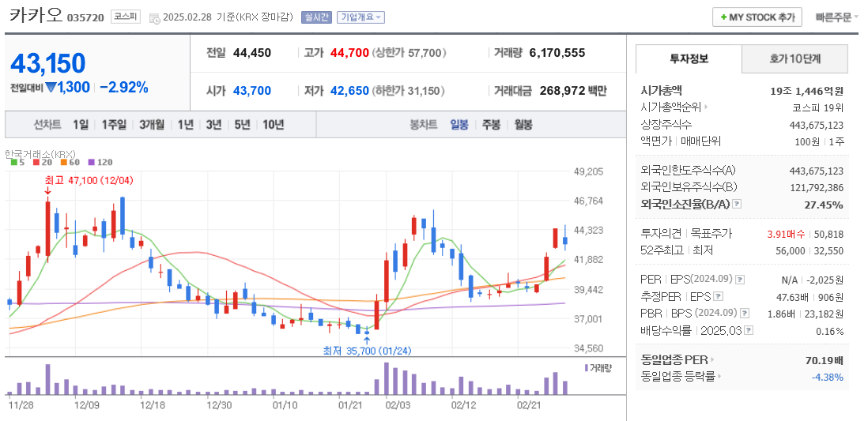The width and height of the screenshot is (868, 421).
Task: Select the 10년 line chart period
Action: (x=274, y=125)
